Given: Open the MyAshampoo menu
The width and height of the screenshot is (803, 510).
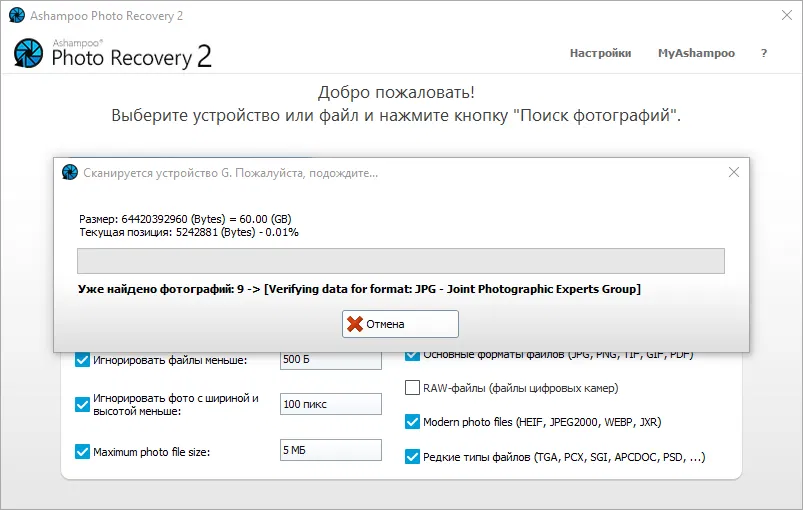Looking at the screenshot, I should point(696,53).
